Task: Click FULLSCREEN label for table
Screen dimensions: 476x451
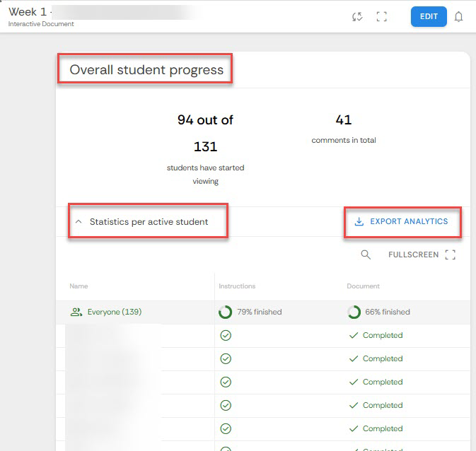Action: coord(414,254)
